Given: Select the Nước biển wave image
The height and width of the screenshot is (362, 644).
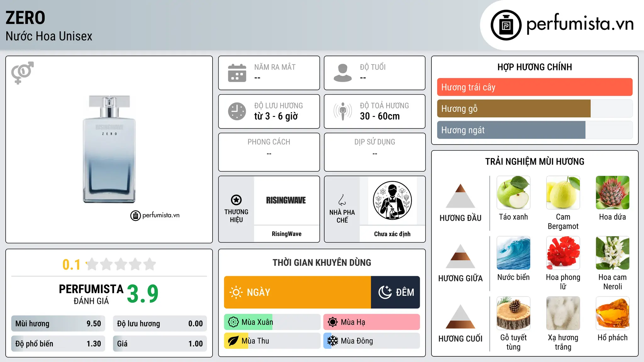Looking at the screenshot, I should (514, 253).
